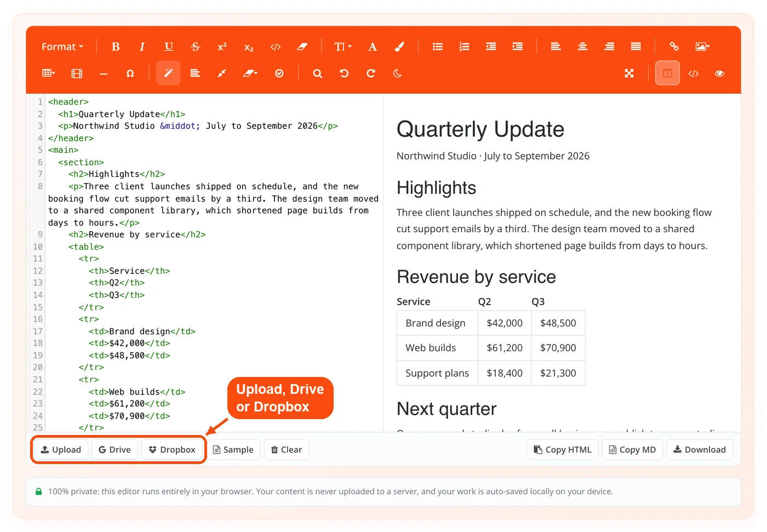Toggle bold formatting

pyautogui.click(x=116, y=47)
